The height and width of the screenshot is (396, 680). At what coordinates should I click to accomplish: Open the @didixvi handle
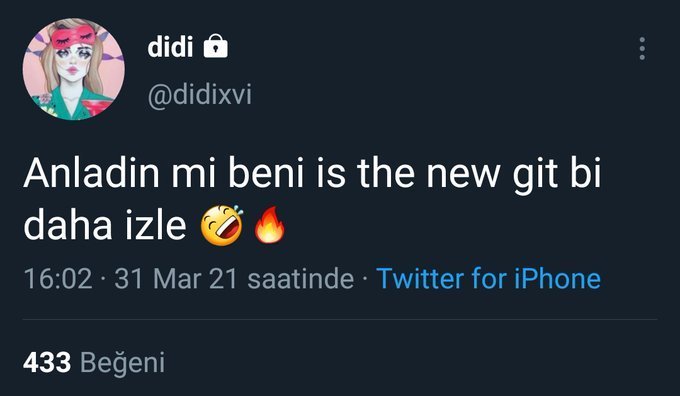tap(199, 95)
